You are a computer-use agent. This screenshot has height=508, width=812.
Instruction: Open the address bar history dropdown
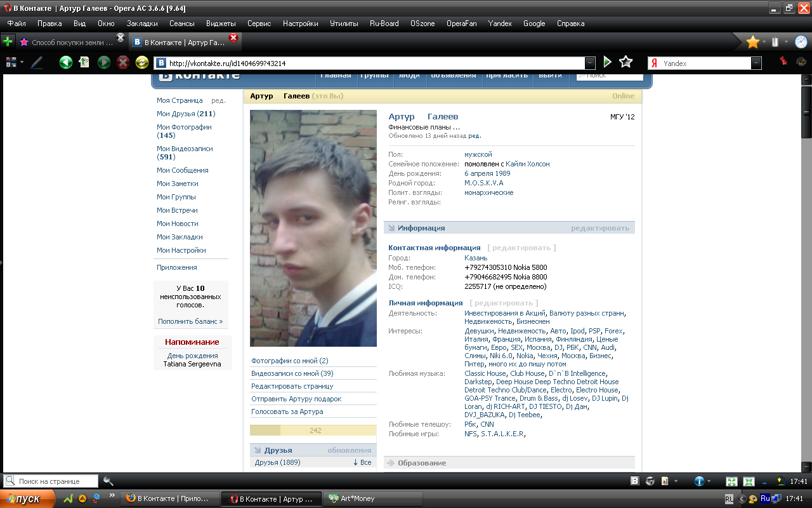590,63
